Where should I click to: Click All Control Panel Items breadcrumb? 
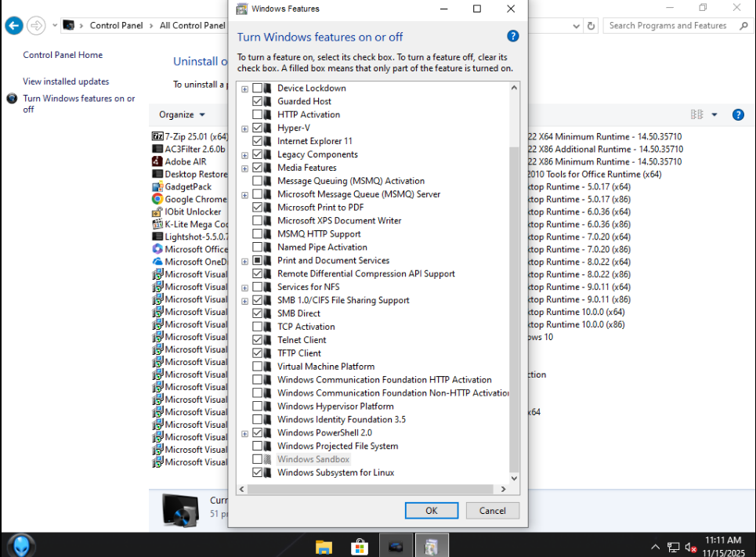pos(193,26)
